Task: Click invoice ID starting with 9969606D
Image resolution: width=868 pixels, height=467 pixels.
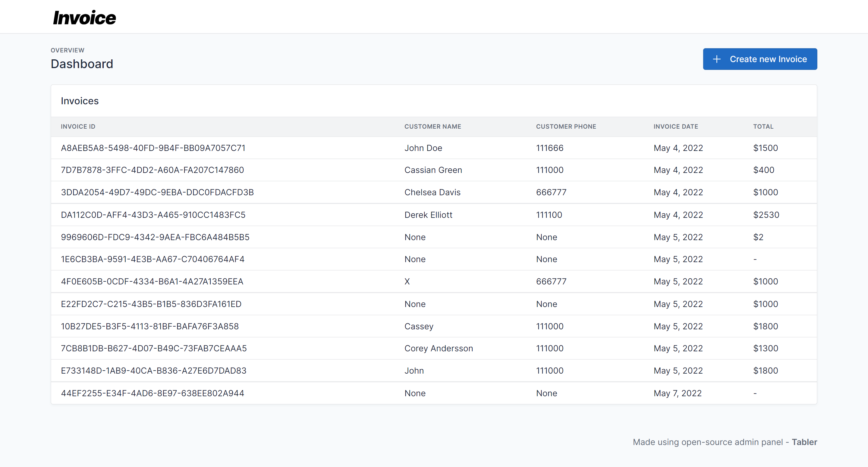Action: pos(155,237)
